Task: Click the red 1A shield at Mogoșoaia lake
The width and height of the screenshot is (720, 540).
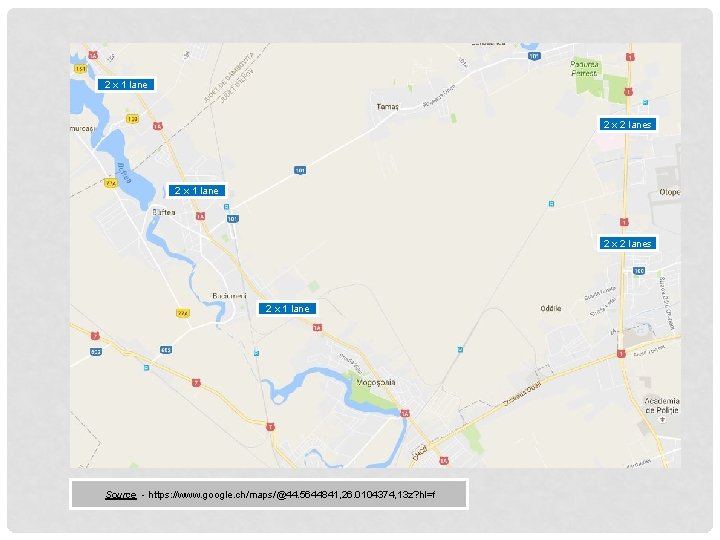Action: point(405,413)
